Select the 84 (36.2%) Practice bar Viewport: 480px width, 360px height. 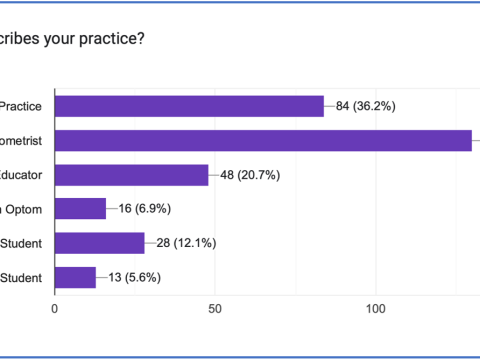(x=189, y=106)
